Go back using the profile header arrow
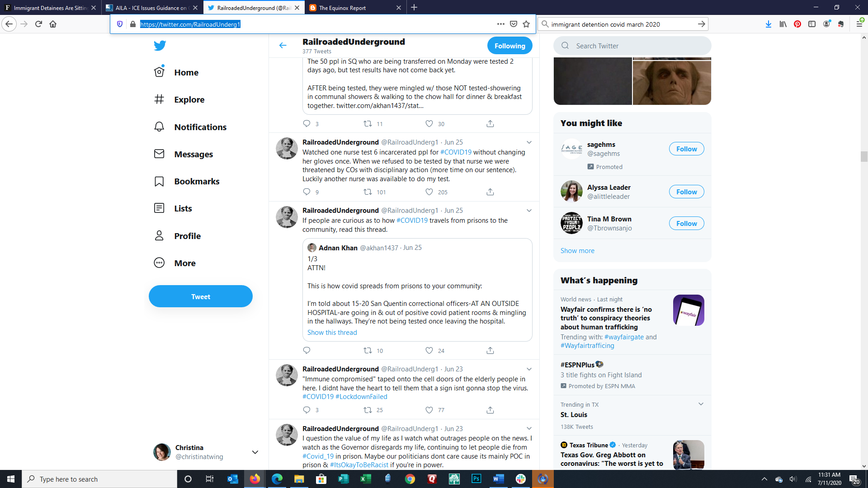Screen dimensions: 868x488 pyautogui.click(x=283, y=45)
